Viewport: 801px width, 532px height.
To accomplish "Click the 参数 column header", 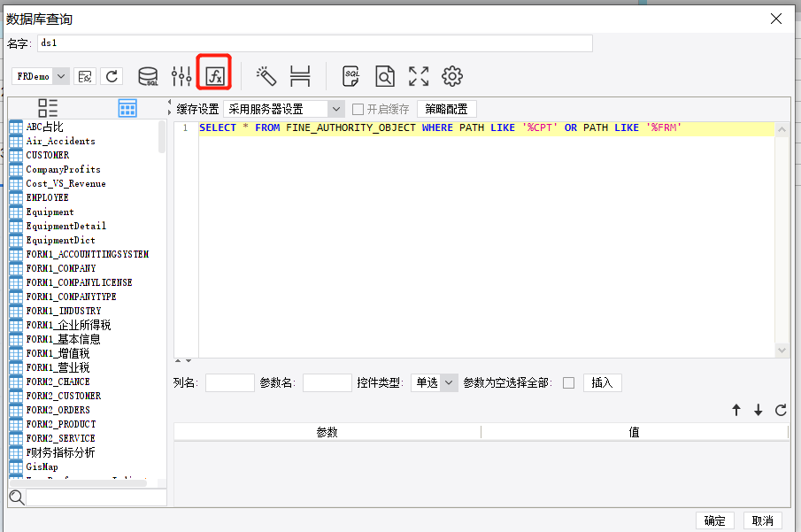I will point(327,432).
